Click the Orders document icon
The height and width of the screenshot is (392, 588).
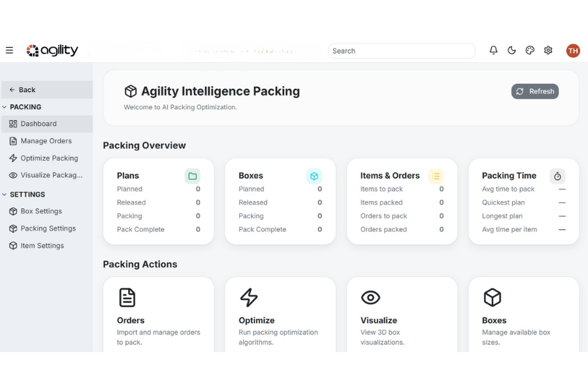tap(127, 298)
